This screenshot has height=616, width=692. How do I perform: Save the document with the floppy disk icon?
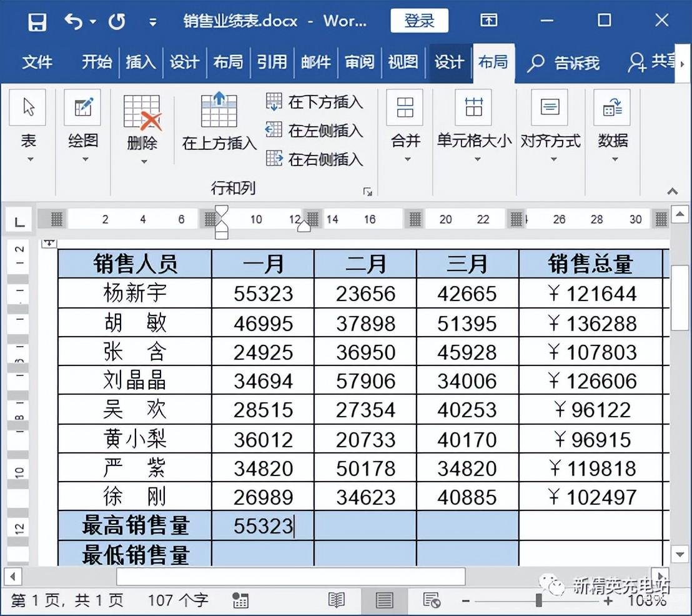tap(37, 21)
